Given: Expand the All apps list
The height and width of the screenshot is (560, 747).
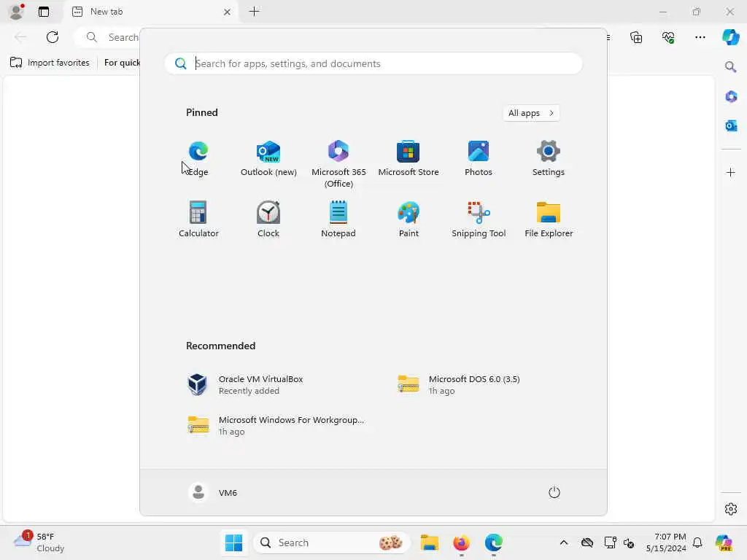Looking at the screenshot, I should click(531, 113).
